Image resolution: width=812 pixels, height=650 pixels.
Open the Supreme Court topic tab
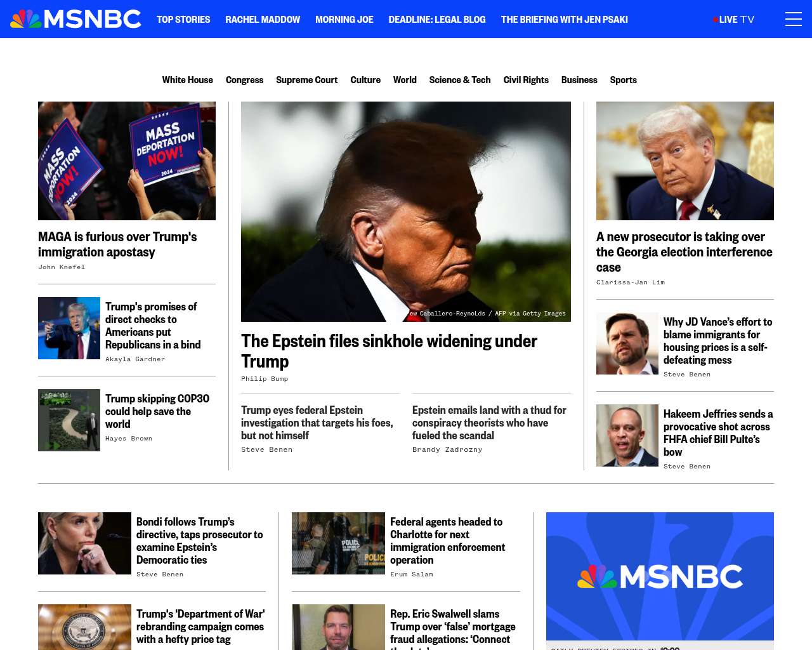pos(307,80)
